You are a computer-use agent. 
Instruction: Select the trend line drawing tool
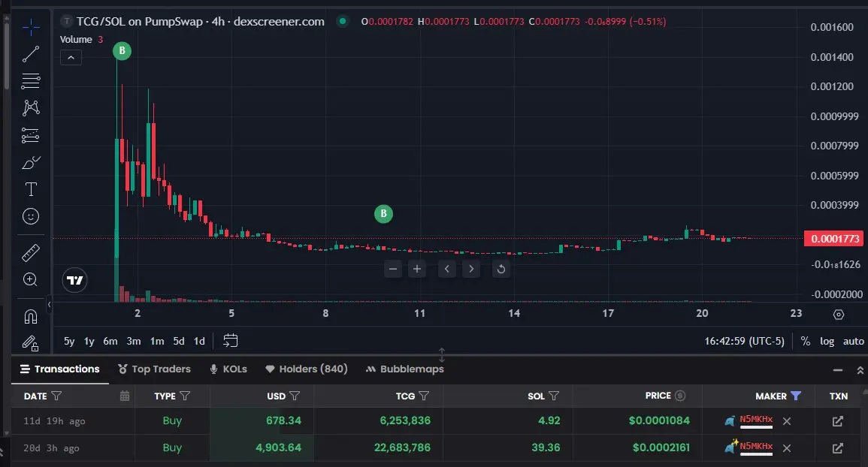pyautogui.click(x=31, y=54)
